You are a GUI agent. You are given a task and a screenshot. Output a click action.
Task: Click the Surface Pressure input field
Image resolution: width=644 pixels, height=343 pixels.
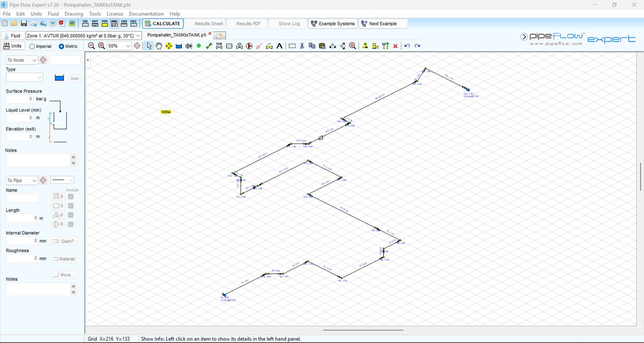[20, 99]
